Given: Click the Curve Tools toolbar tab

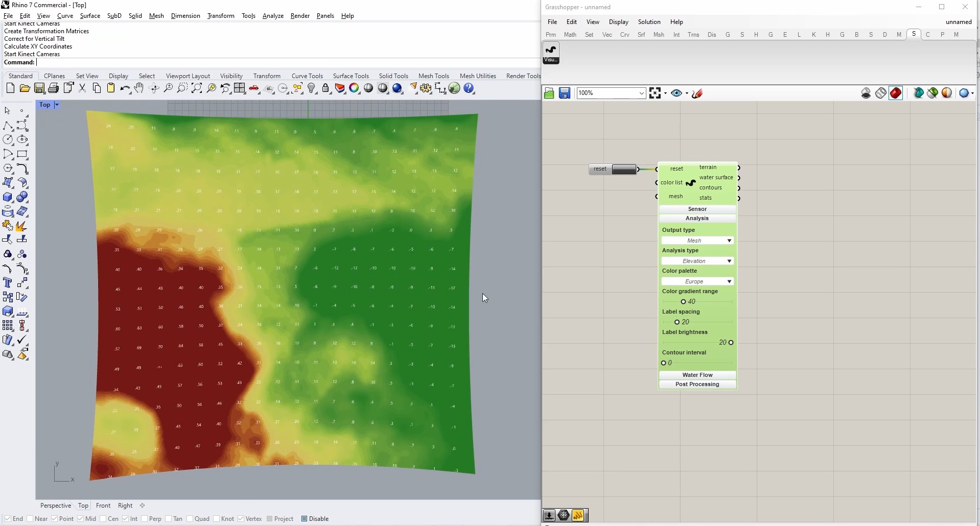Looking at the screenshot, I should (307, 76).
